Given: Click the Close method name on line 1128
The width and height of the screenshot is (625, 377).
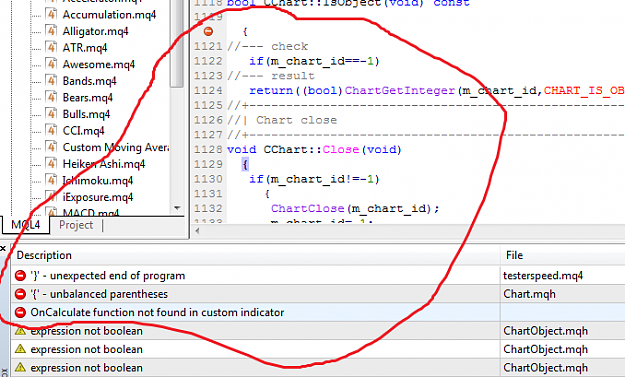Looking at the screenshot, I should click(x=341, y=149).
